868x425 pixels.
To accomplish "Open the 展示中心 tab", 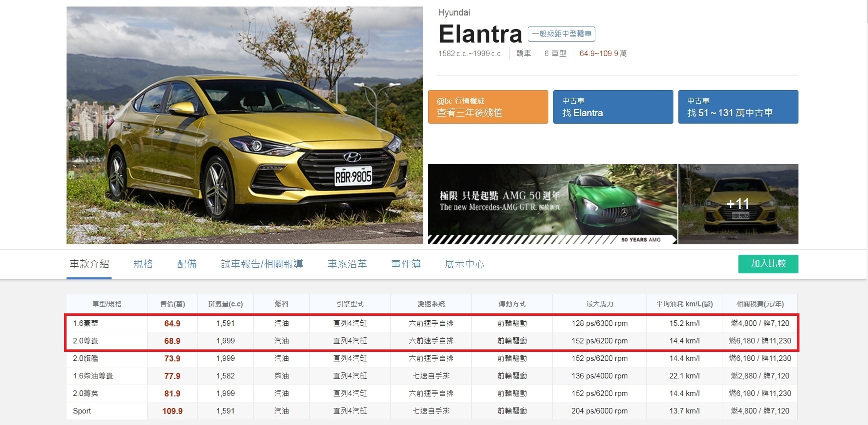I will pos(464,264).
